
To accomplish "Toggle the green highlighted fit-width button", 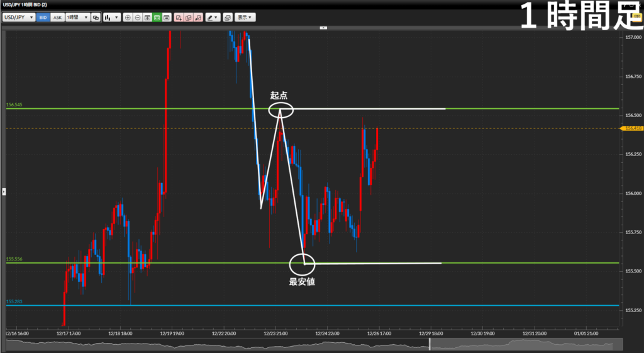I will click(x=157, y=18).
